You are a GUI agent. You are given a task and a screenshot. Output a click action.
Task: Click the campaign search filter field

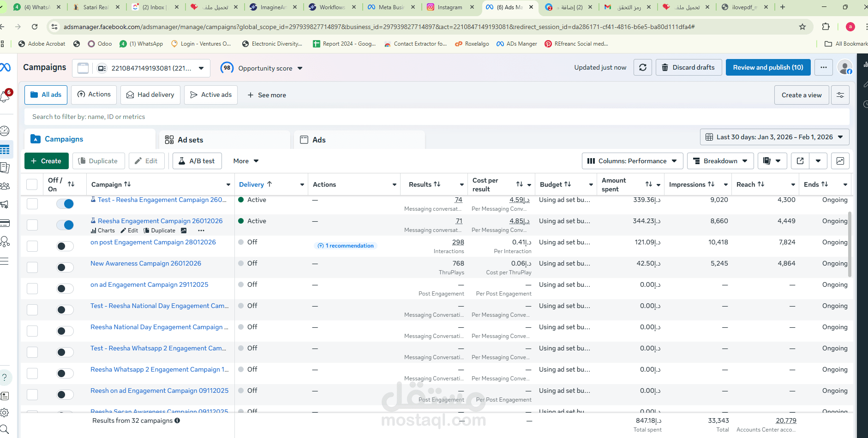point(437,117)
